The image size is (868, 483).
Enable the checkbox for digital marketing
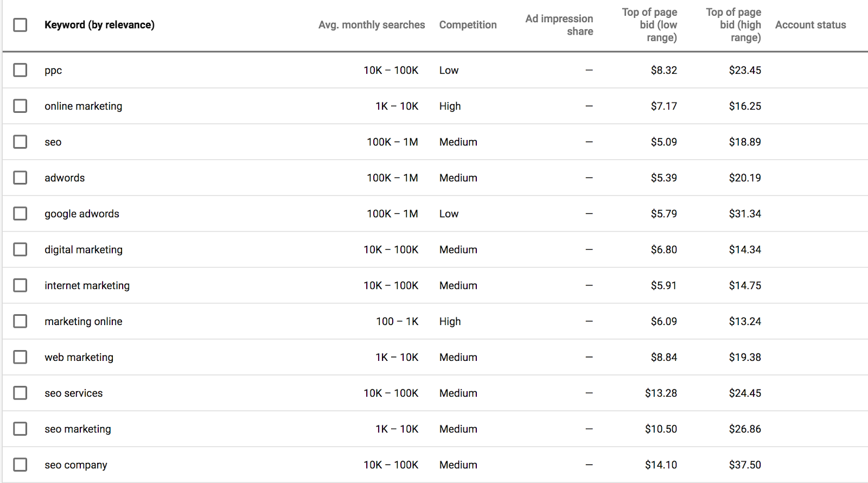point(20,249)
